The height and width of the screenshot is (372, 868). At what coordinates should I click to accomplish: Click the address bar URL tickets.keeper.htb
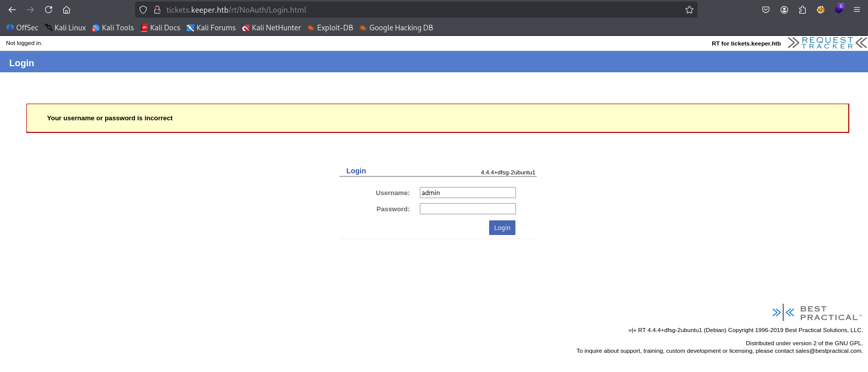(236, 10)
